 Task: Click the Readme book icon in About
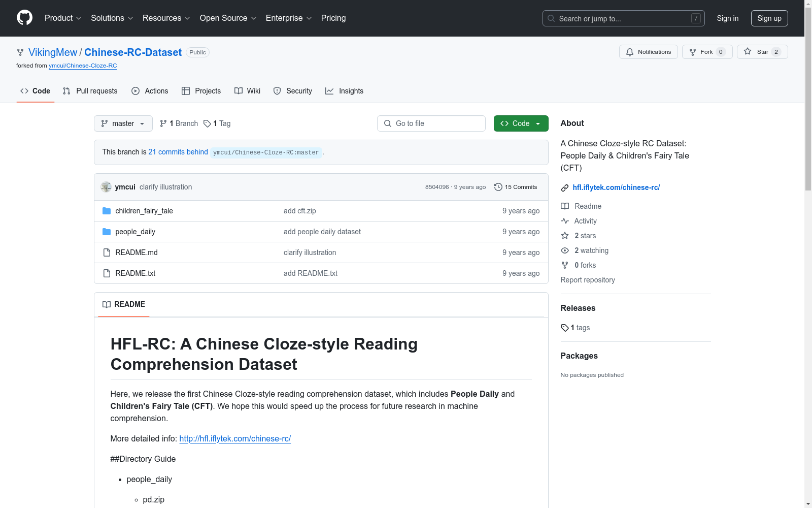pyautogui.click(x=565, y=206)
